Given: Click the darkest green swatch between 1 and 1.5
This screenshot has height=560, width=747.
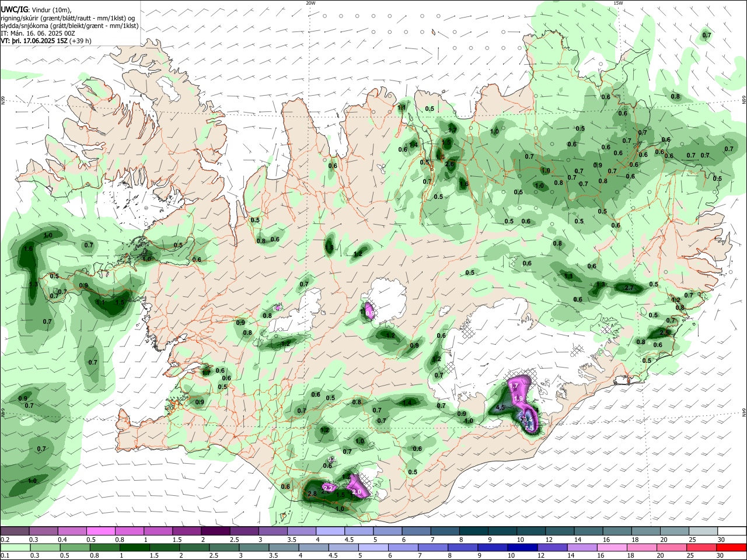Looking at the screenshot, I should [x=134, y=547].
